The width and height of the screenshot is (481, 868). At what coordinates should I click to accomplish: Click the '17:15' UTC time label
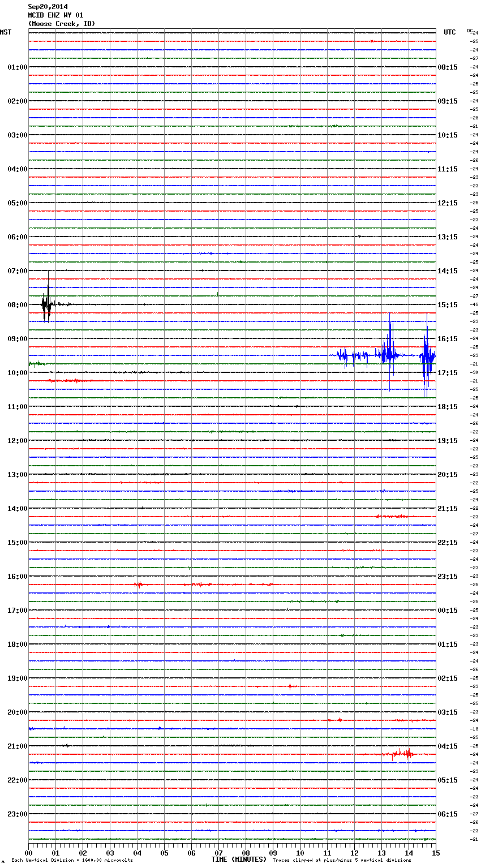point(448,373)
